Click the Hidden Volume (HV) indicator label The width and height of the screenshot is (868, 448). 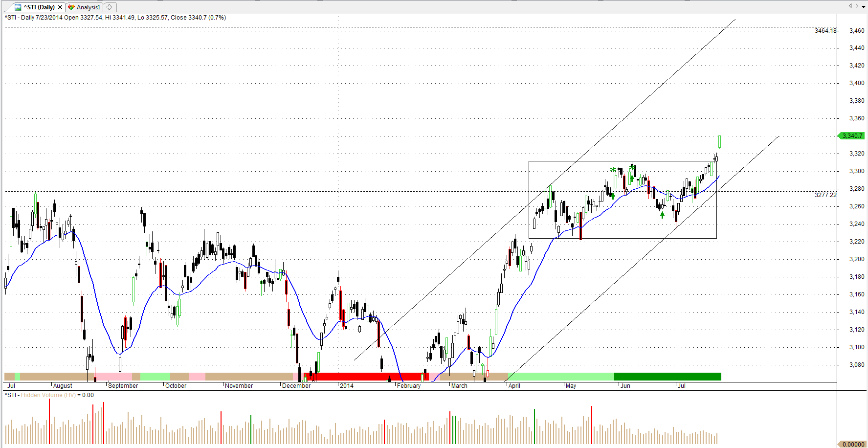(48, 395)
